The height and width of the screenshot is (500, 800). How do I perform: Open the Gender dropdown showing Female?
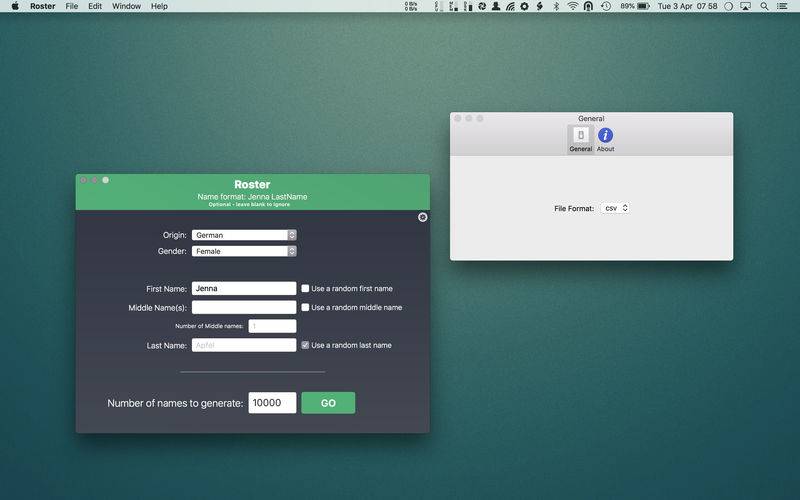(244, 251)
